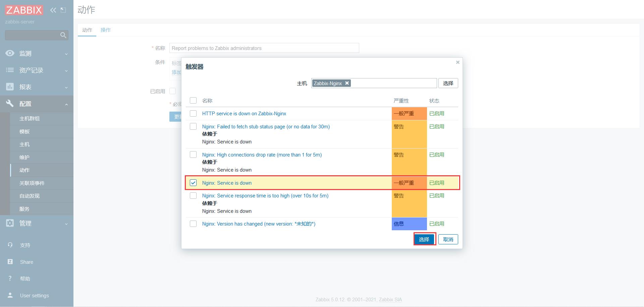644x307 pixels.
Task: Click the 信息 severity cell
Action: click(x=409, y=224)
